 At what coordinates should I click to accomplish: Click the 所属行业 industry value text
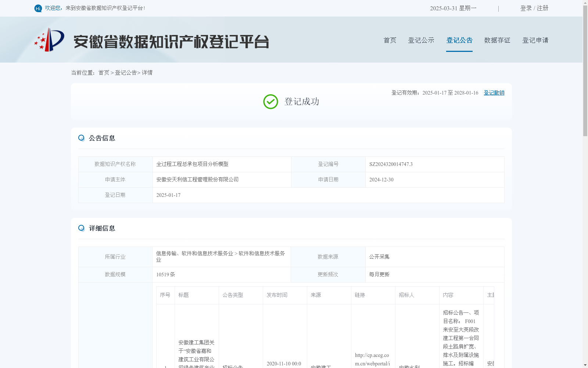220,256
